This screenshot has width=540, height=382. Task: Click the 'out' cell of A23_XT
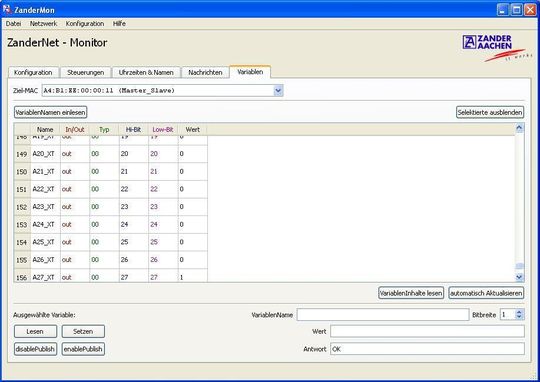coord(75,207)
